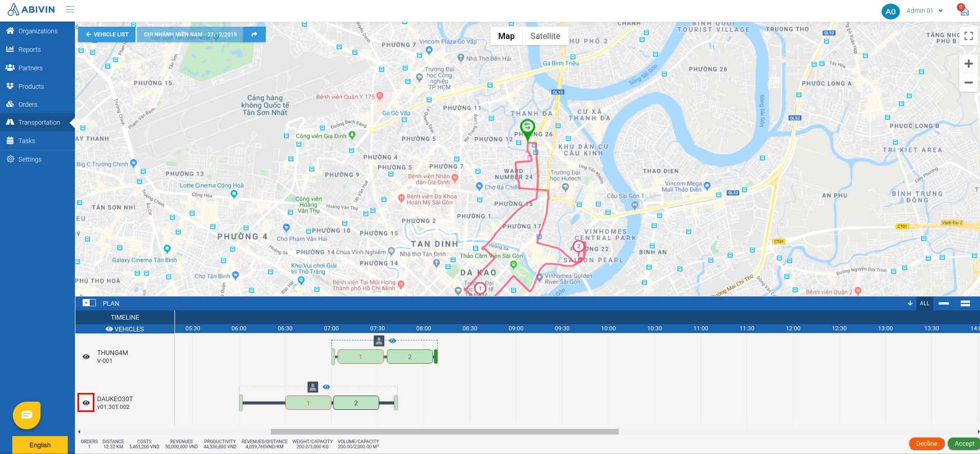Click the 07:00 timeline label

point(331,328)
